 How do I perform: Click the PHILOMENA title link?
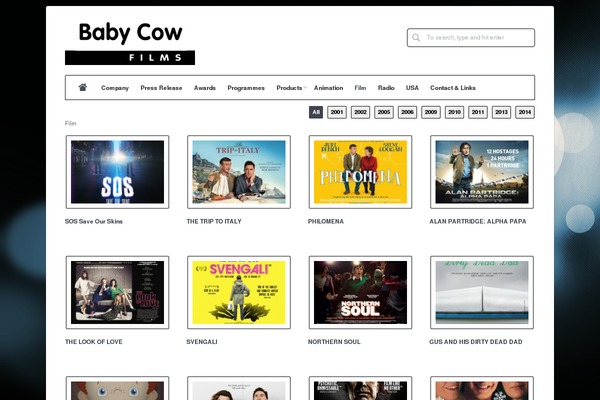pos(326,221)
